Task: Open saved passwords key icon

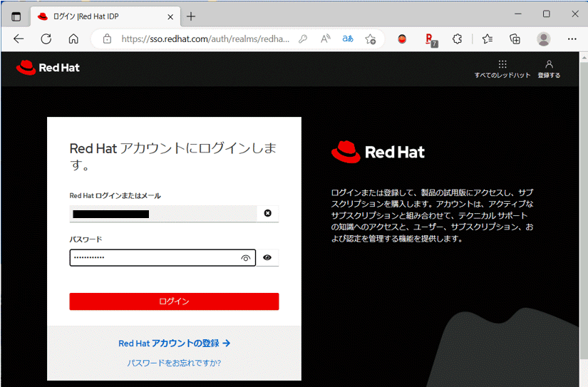Action: [303, 38]
